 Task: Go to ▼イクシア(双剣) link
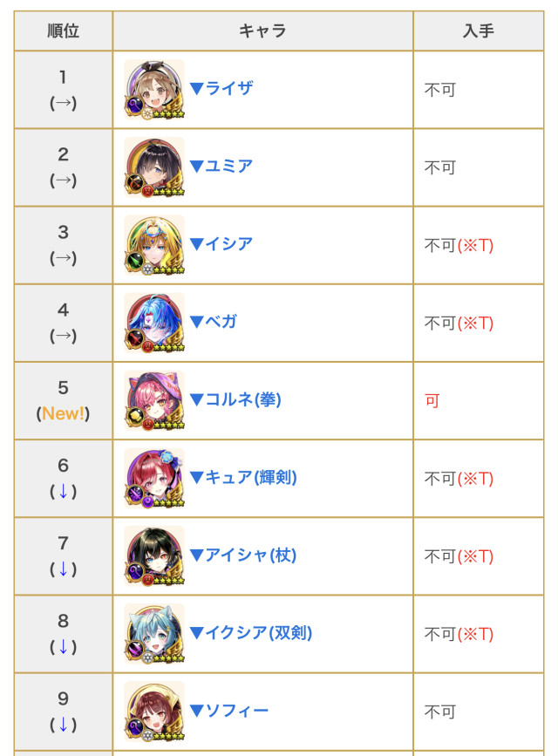click(251, 633)
